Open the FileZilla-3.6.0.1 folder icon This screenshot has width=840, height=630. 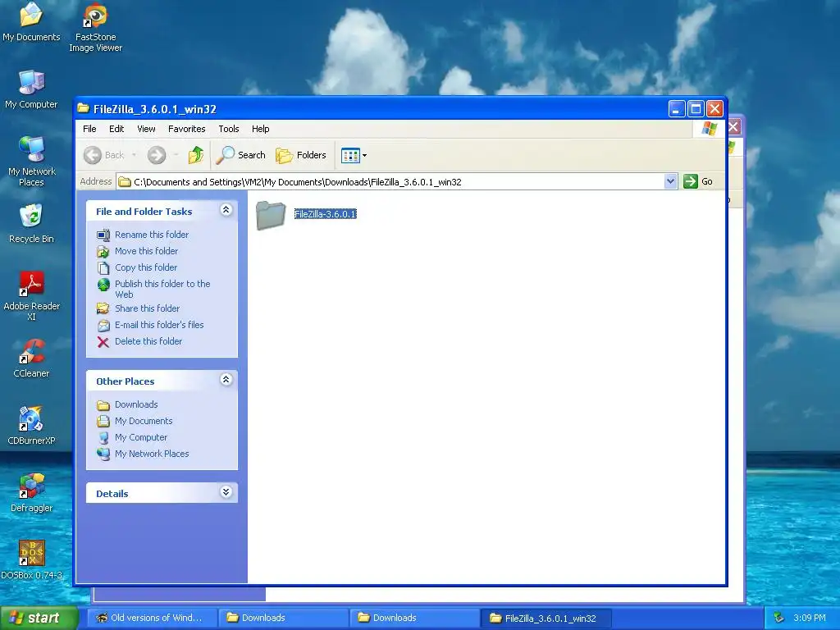[271, 215]
